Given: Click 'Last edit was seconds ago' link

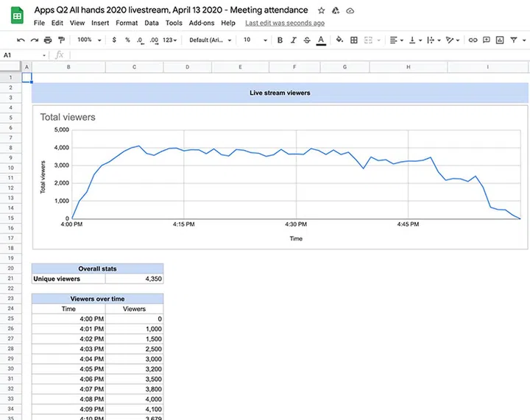Looking at the screenshot, I should tap(285, 23).
